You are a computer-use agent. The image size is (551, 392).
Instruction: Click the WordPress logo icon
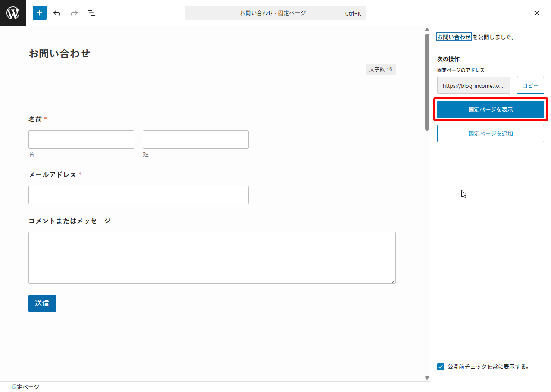[x=13, y=13]
